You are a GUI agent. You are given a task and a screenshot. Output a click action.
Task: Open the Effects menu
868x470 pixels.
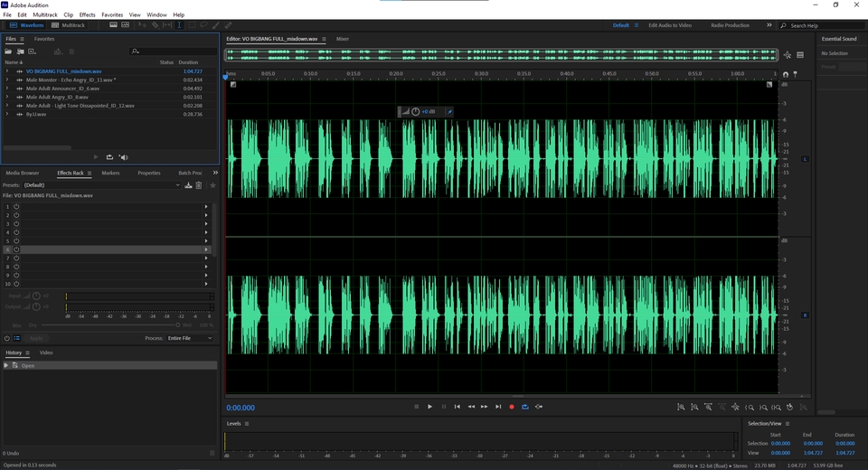[87, 15]
